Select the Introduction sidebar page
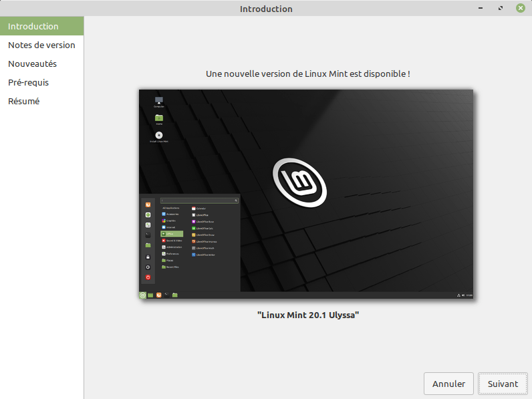Image resolution: width=532 pixels, height=399 pixels. tap(33, 27)
